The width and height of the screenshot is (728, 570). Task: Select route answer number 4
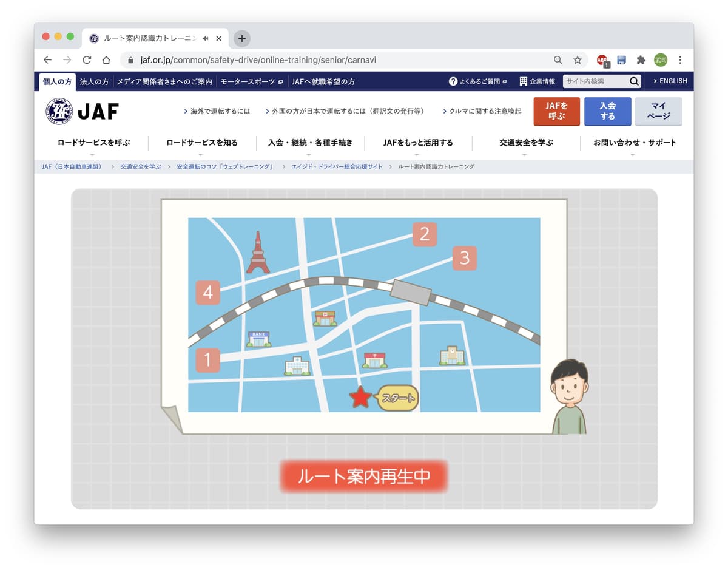click(207, 293)
